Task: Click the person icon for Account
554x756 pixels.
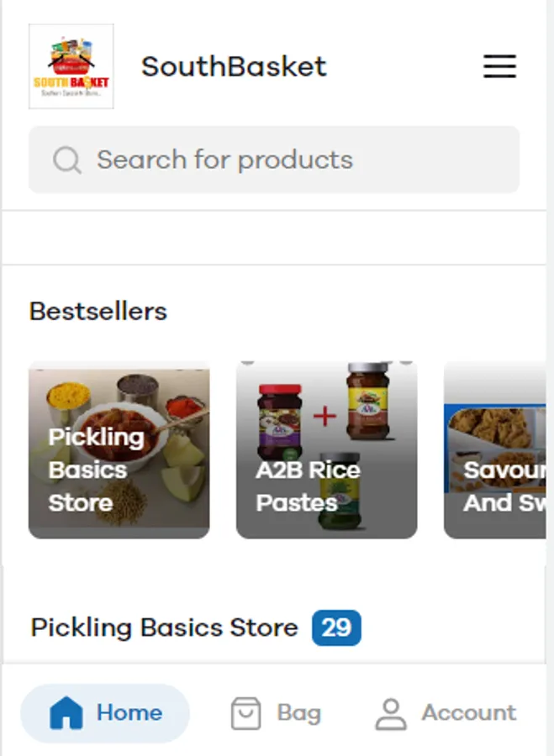Action: [x=391, y=713]
